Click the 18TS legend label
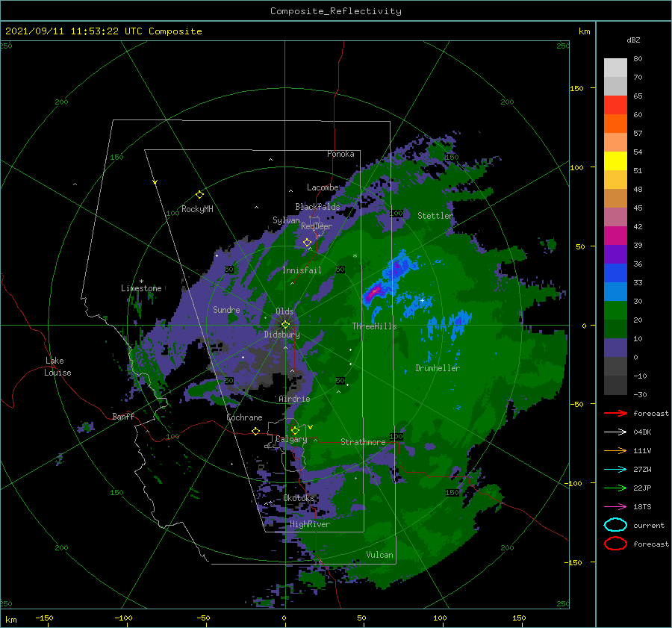This screenshot has width=672, height=628. [642, 507]
